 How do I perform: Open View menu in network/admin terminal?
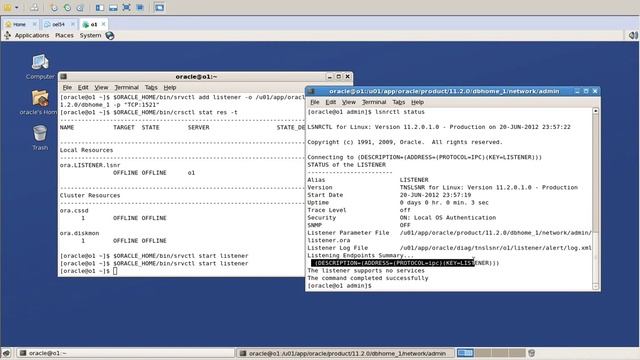point(349,102)
